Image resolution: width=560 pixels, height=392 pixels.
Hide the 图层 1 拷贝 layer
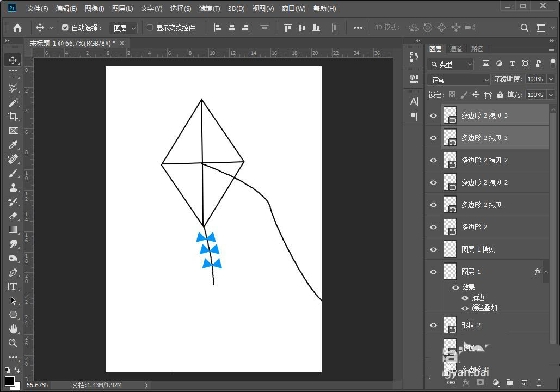pyautogui.click(x=433, y=249)
